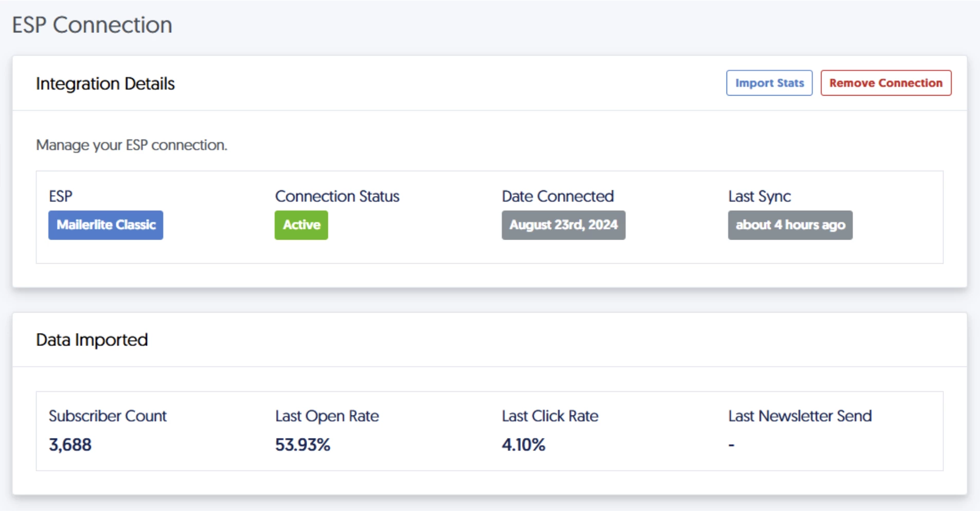Click the Last Open Rate label

pos(326,416)
